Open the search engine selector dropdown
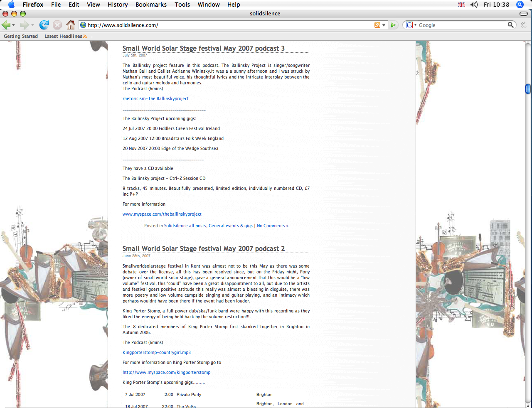The image size is (532, 408). (411, 25)
